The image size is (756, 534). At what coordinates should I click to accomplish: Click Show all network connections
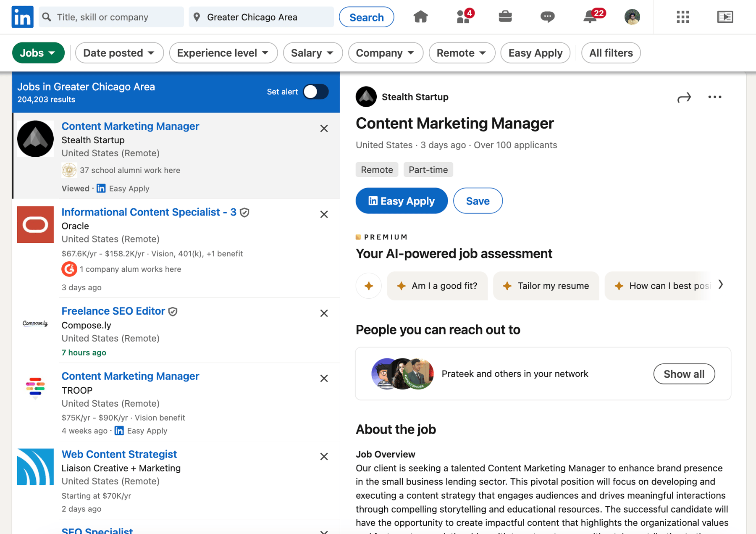684,374
